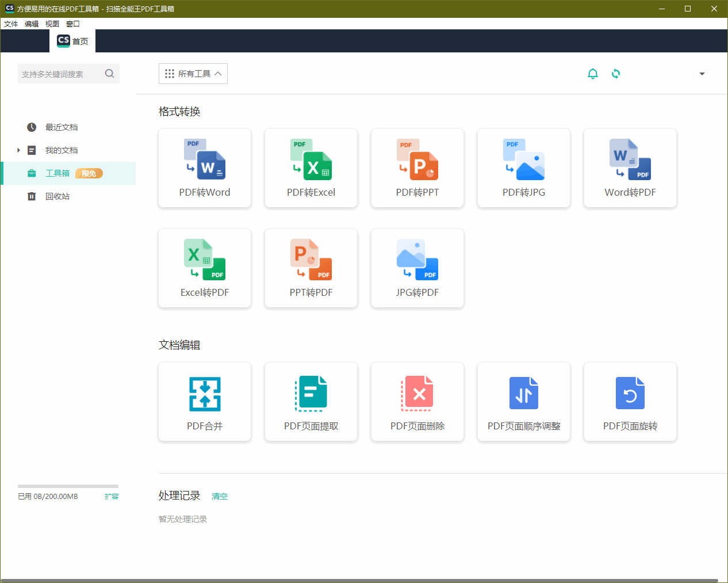Expand the 我的文档 tree item

point(18,150)
